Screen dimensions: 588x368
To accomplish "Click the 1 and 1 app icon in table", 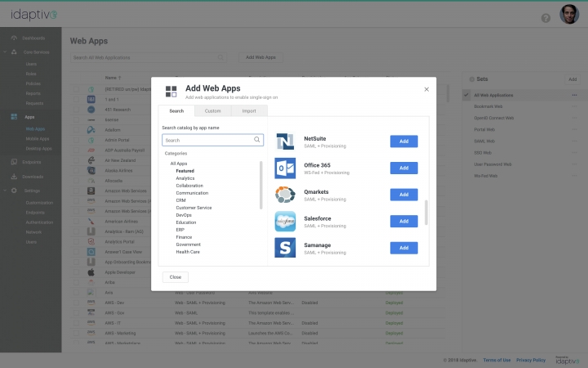I will (x=91, y=100).
